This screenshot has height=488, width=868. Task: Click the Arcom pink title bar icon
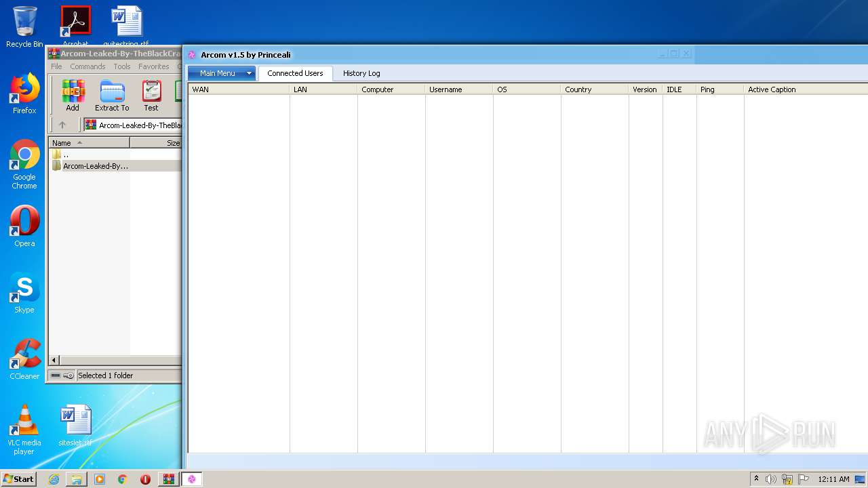192,55
